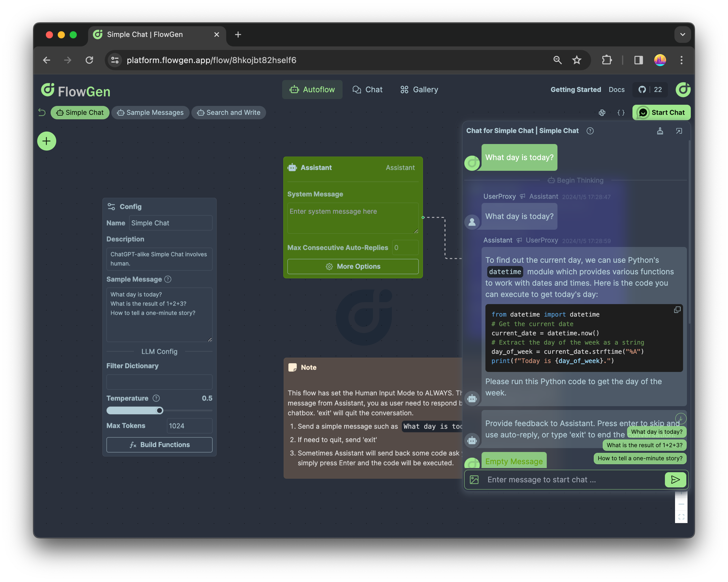Click the Start Chat button
The image size is (728, 582).
pyautogui.click(x=661, y=112)
